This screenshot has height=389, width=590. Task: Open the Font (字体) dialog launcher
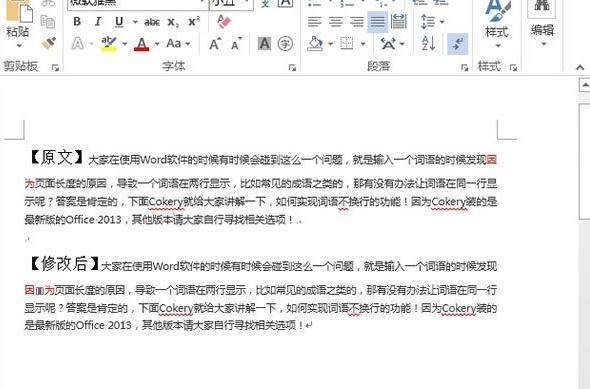pos(292,68)
